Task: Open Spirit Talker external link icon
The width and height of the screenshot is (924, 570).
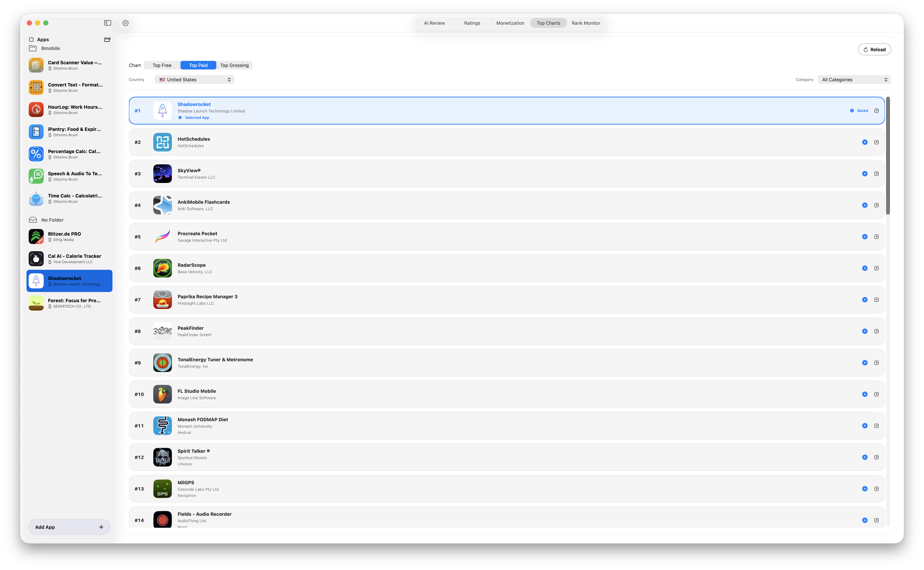Action: (877, 457)
